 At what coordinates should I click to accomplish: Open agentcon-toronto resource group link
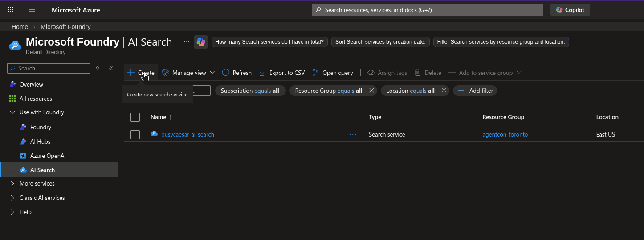tap(505, 134)
